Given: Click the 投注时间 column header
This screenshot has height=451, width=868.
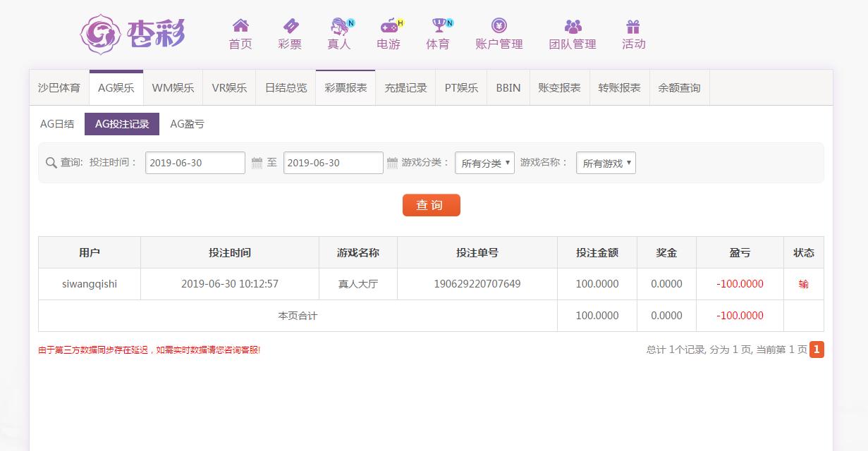Looking at the screenshot, I should 230,252.
